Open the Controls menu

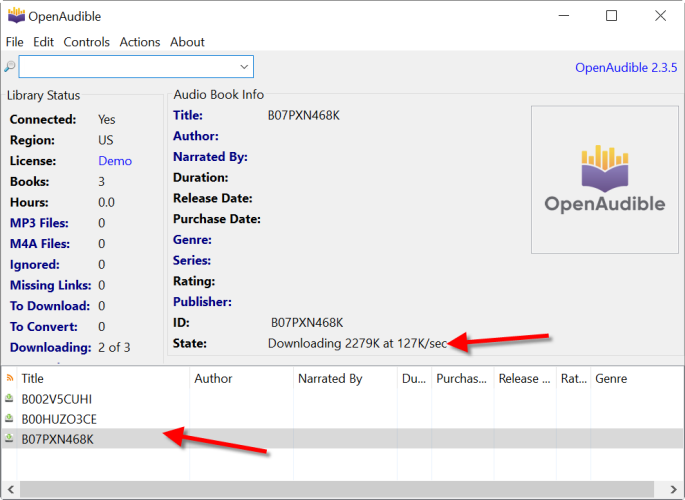click(x=86, y=42)
